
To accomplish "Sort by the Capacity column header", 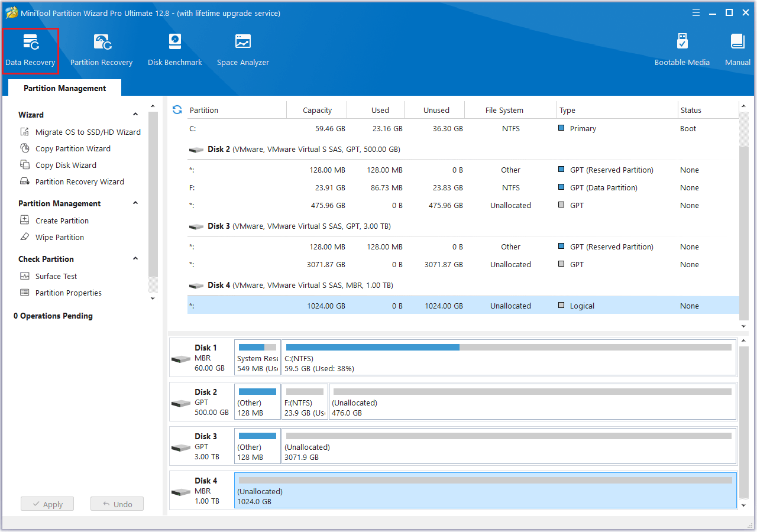I will pyautogui.click(x=317, y=110).
